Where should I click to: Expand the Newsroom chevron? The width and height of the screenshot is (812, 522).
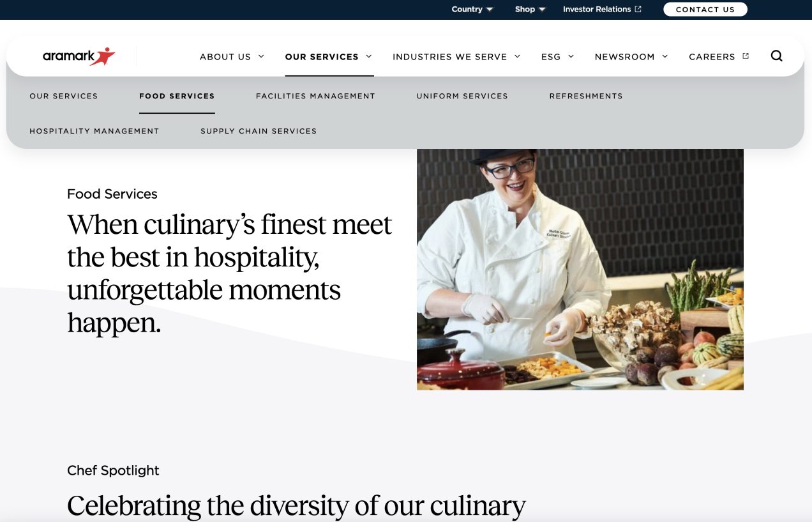[x=665, y=56]
